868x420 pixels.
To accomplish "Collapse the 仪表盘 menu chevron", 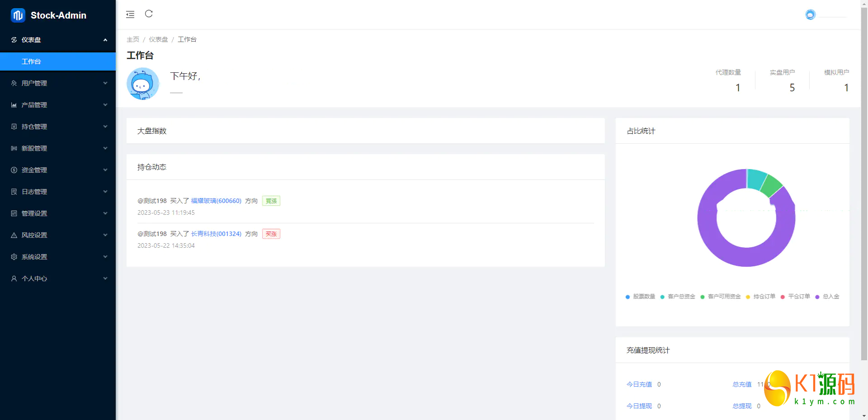I will tap(105, 40).
